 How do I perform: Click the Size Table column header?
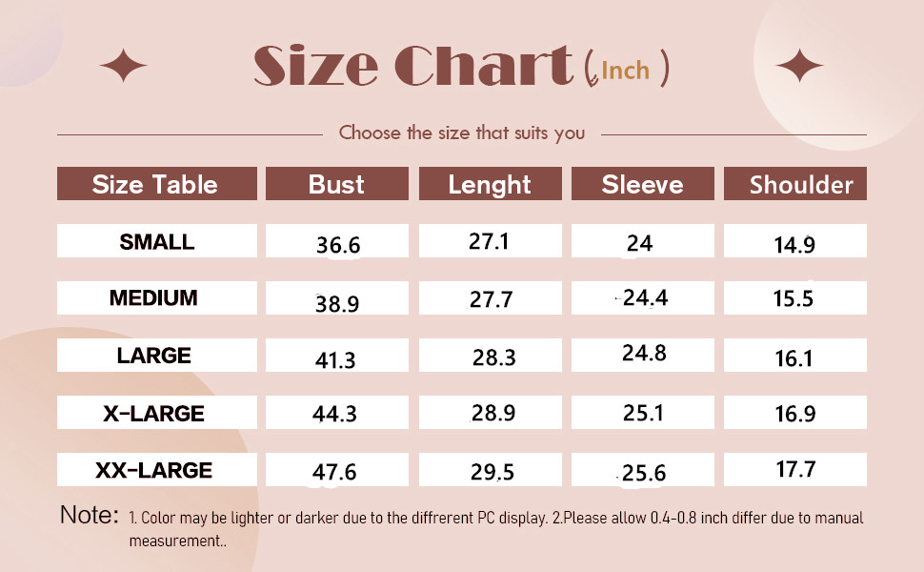point(156,184)
